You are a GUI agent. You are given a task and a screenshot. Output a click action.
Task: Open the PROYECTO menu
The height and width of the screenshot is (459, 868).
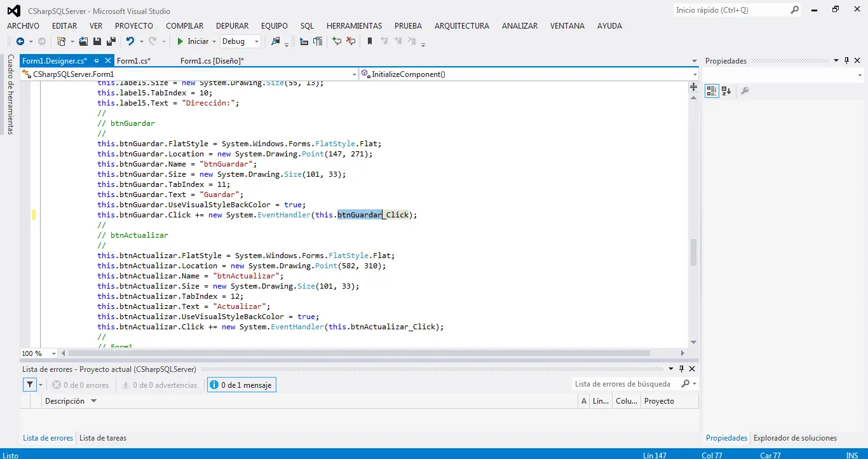tap(134, 26)
